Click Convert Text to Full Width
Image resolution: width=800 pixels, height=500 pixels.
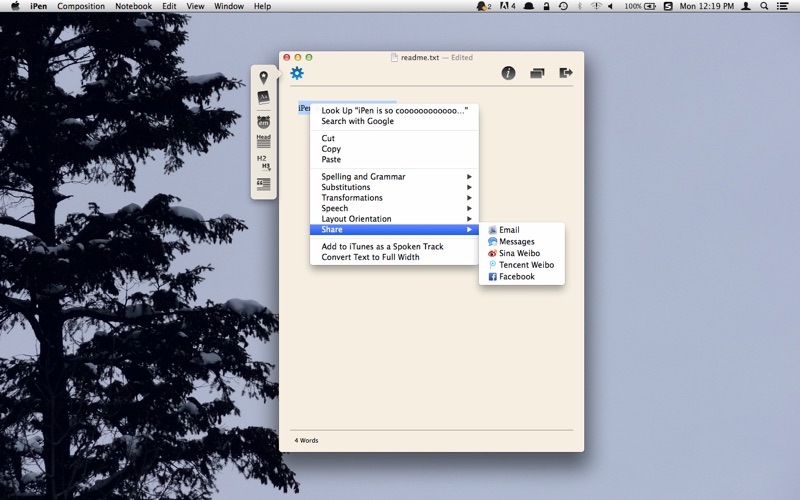pyautogui.click(x=370, y=257)
